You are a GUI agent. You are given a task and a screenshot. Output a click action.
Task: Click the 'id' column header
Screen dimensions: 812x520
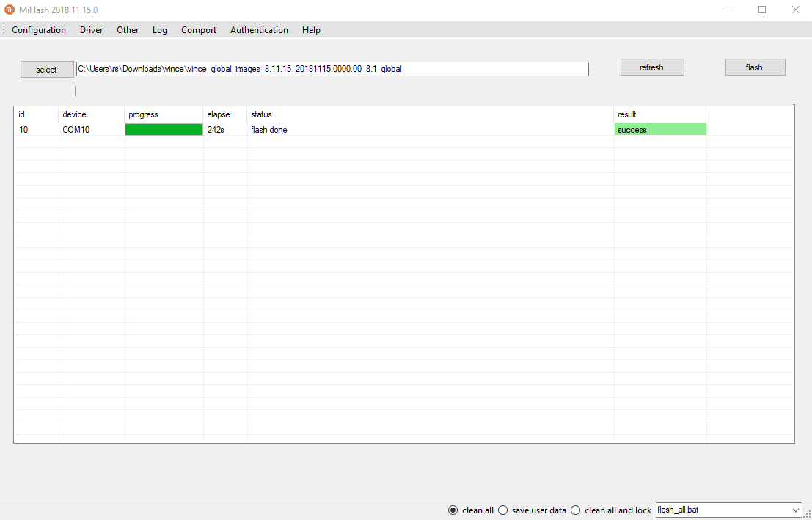[x=36, y=114]
